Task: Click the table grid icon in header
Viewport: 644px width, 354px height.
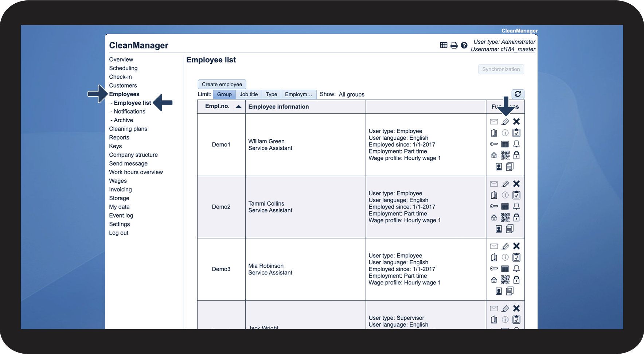Action: [x=444, y=45]
